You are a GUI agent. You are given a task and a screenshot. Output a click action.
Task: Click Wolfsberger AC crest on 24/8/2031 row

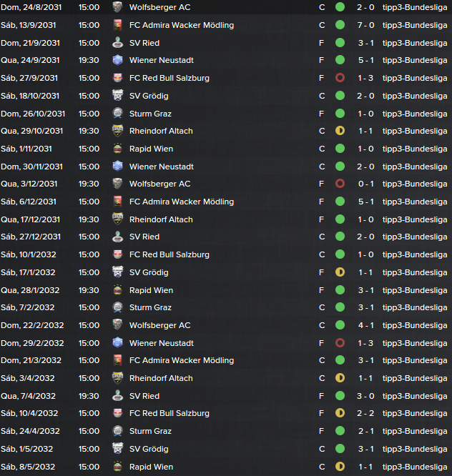[117, 7]
